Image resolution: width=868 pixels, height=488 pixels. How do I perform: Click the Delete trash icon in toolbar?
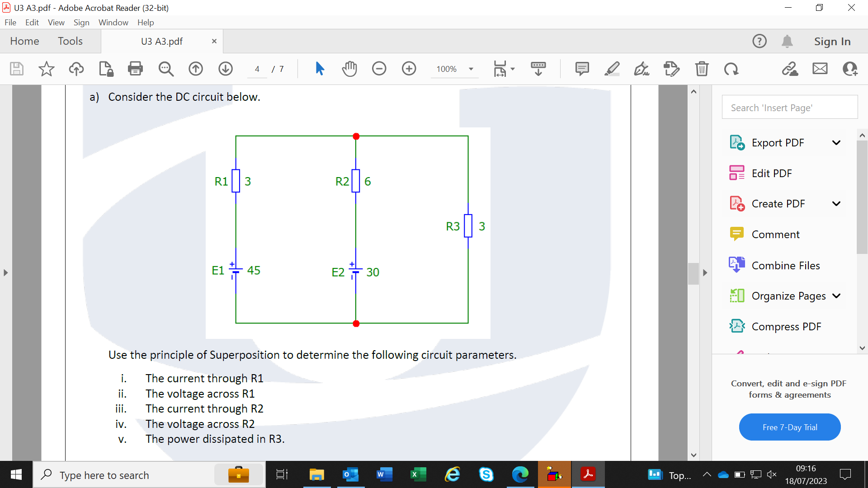(702, 69)
